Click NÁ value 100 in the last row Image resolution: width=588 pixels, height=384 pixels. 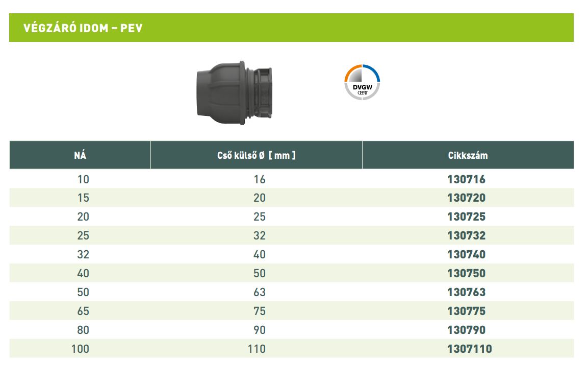tap(80, 349)
